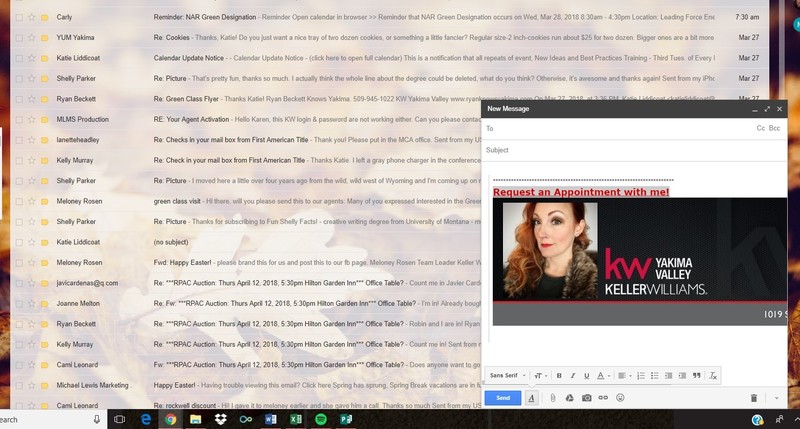The image size is (800, 429).
Task: Toggle the formatting options button
Action: 532,398
